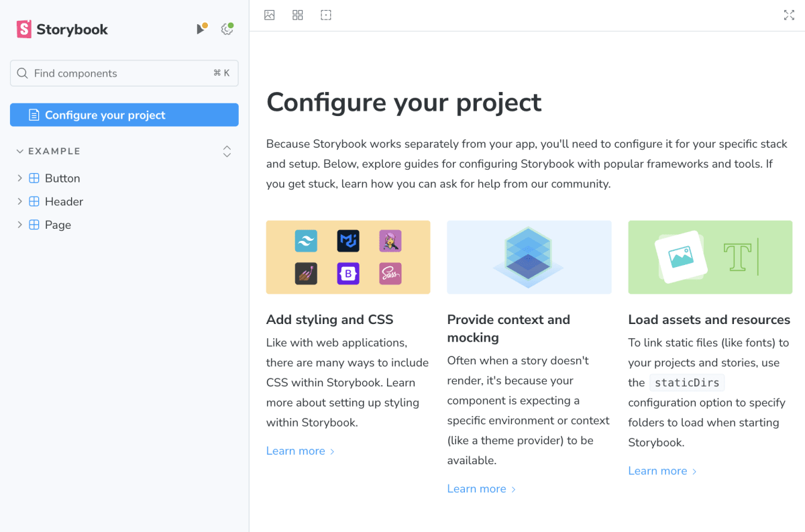Viewport: 805px width, 532px height.
Task: Expand the Header tree item chevron
Action: [19, 201]
